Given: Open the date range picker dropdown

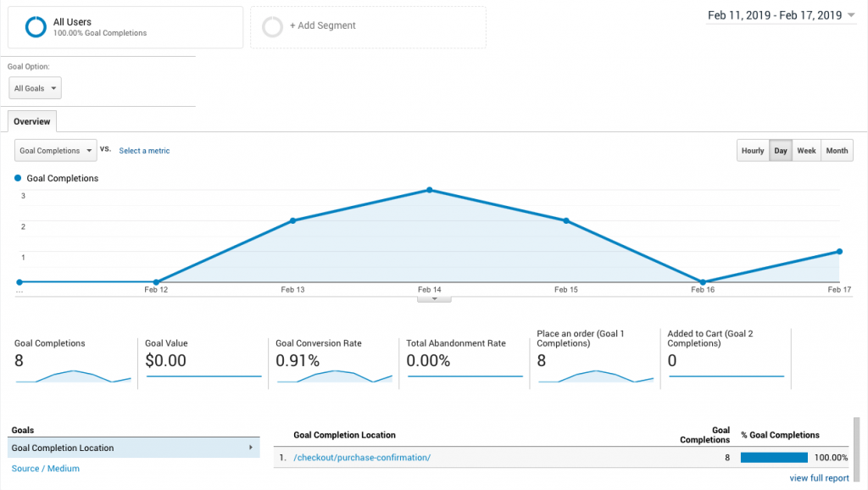Looking at the screenshot, I should (781, 15).
